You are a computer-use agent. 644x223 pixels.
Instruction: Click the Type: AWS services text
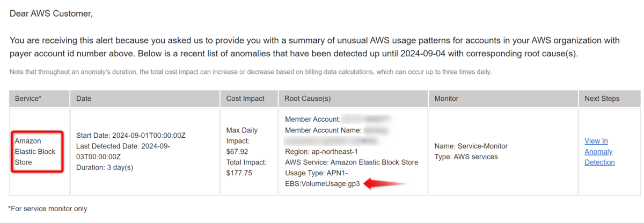click(466, 157)
